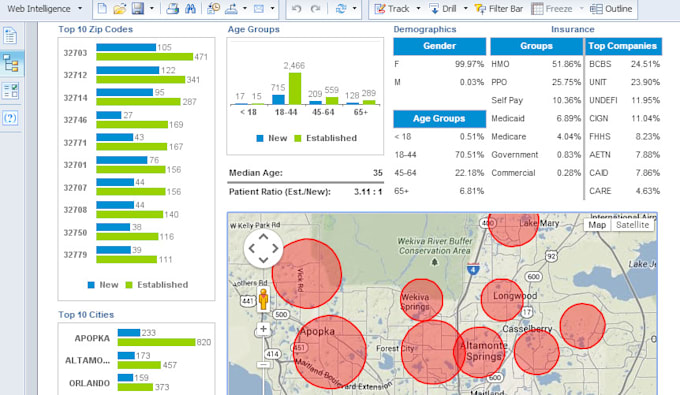
Task: Toggle the Filter Bar
Action: (499, 9)
